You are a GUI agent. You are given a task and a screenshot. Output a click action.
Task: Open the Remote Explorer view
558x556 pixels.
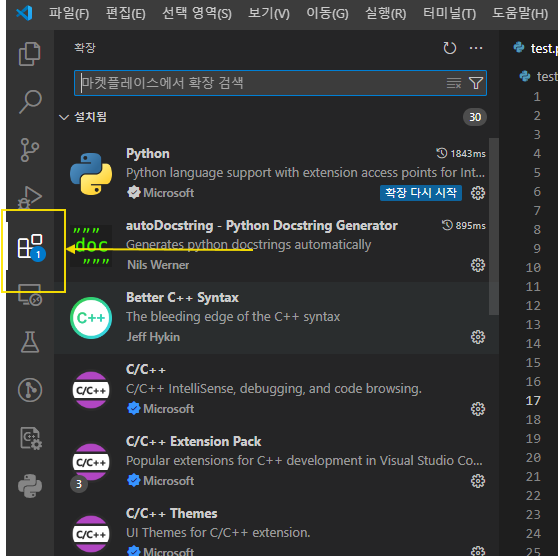click(x=30, y=295)
